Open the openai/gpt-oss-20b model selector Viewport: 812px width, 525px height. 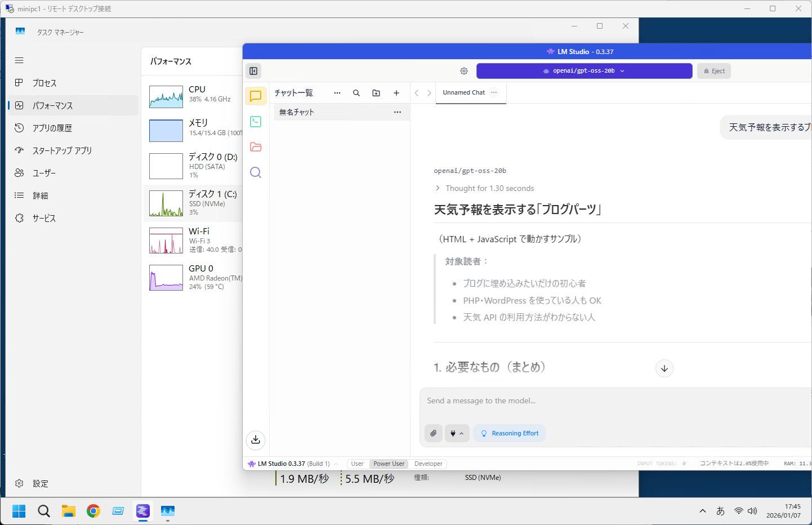584,71
